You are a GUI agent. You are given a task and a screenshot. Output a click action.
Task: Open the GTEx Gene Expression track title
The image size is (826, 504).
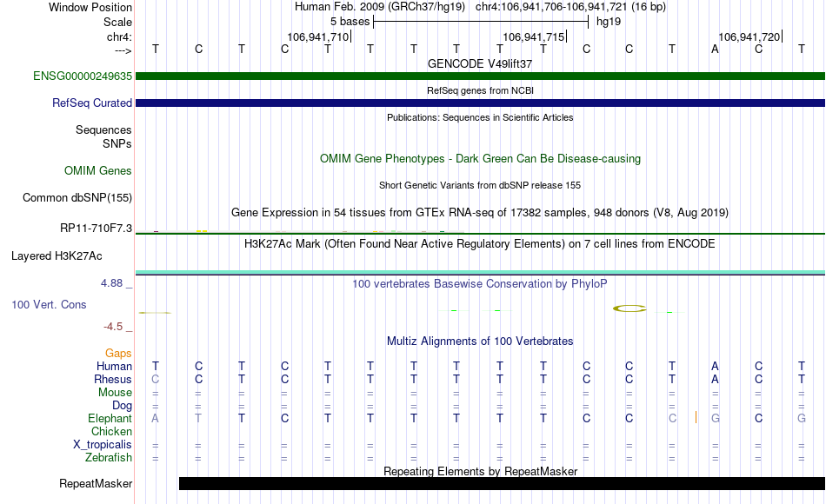pyautogui.click(x=480, y=212)
